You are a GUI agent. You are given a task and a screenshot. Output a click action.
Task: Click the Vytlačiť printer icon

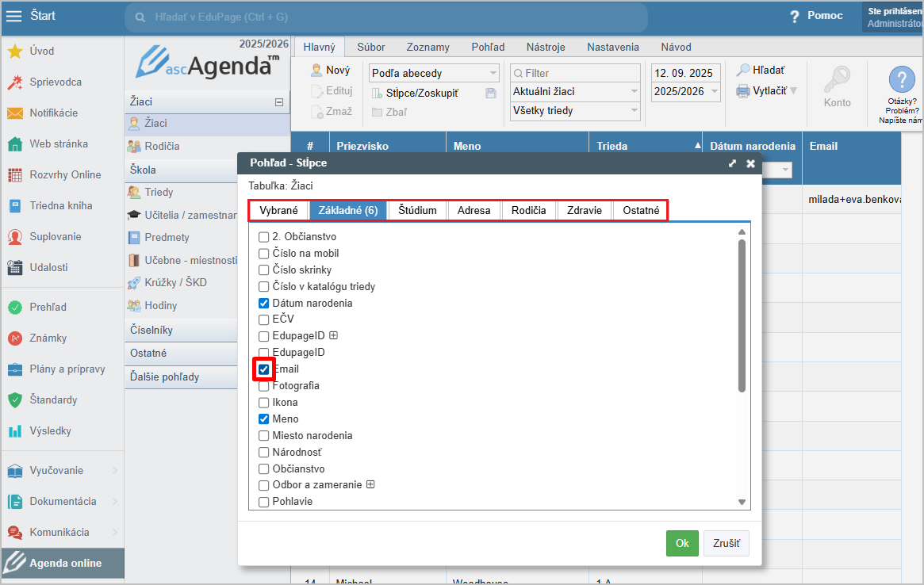click(742, 91)
